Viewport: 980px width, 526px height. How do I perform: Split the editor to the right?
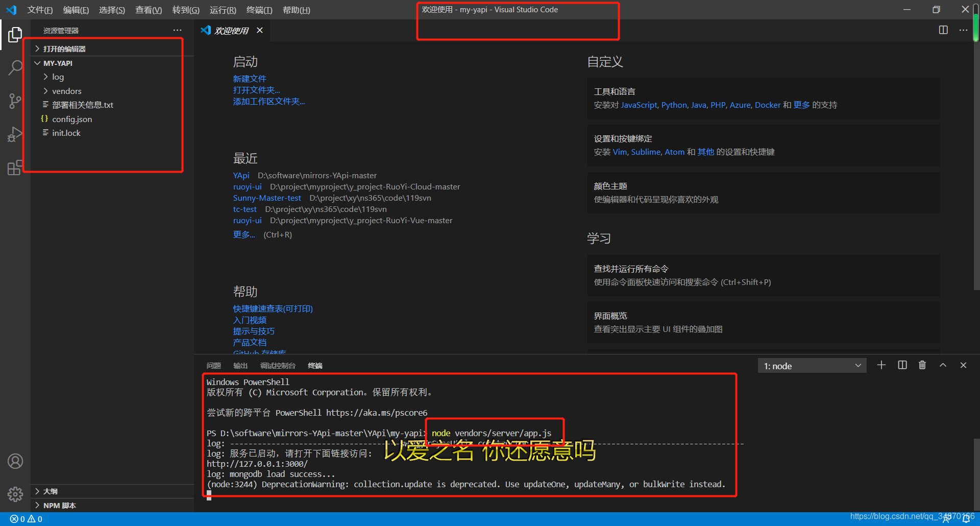click(943, 30)
